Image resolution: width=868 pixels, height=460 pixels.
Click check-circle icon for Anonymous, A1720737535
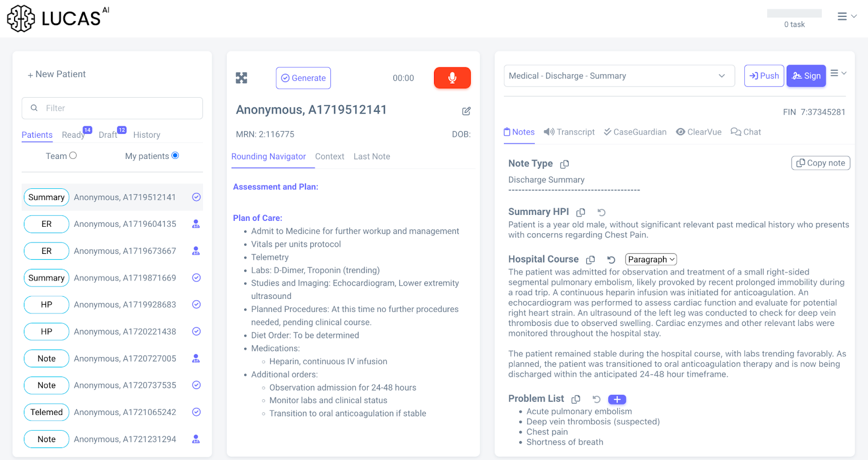point(196,385)
